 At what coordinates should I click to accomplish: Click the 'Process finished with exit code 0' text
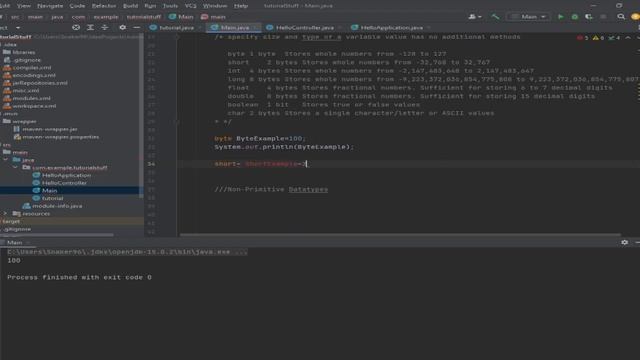click(x=79, y=277)
